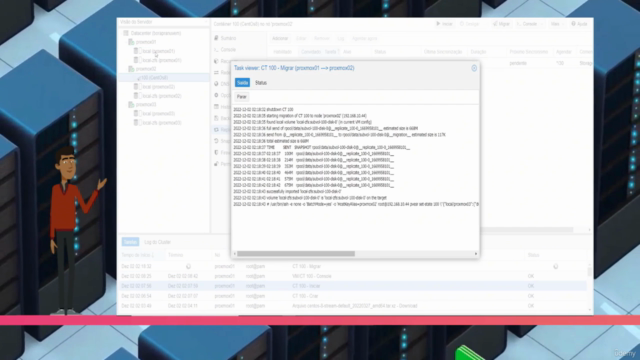Viewport: 640px width, 360px height.
Task: Click the Parar button to stop task
Action: click(242, 97)
